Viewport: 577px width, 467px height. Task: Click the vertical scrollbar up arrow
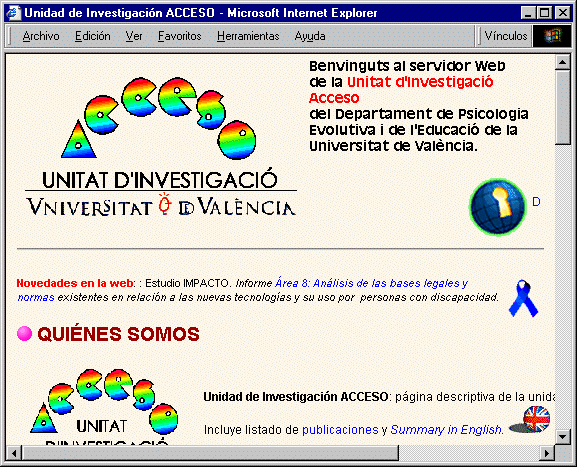pyautogui.click(x=563, y=62)
